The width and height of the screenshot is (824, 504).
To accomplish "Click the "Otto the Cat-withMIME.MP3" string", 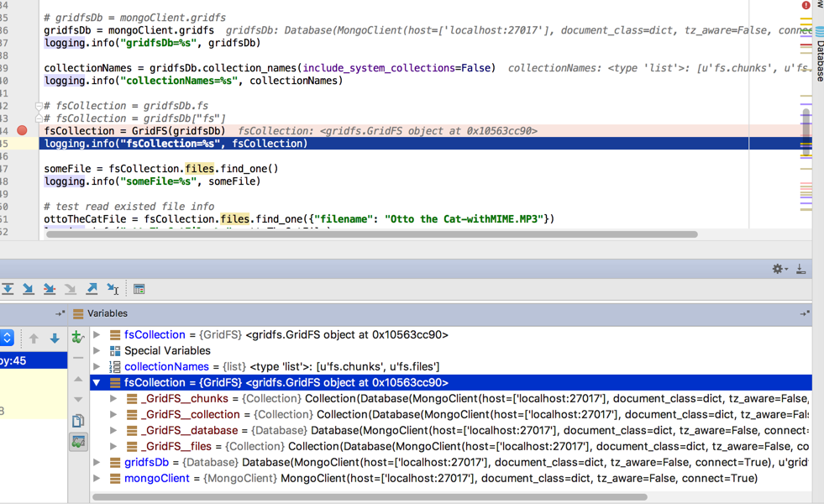I will tap(464, 219).
